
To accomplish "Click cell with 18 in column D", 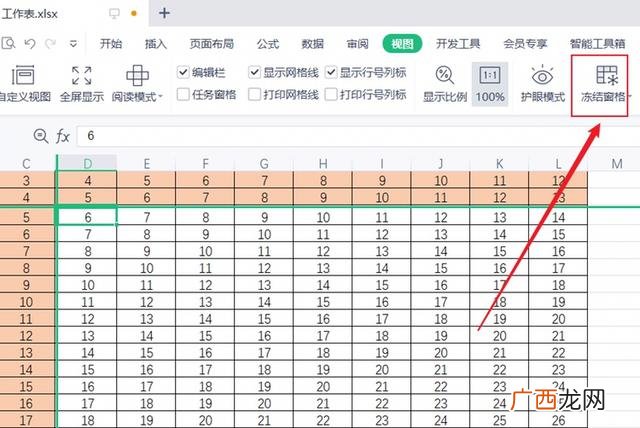I will pos(87,420).
